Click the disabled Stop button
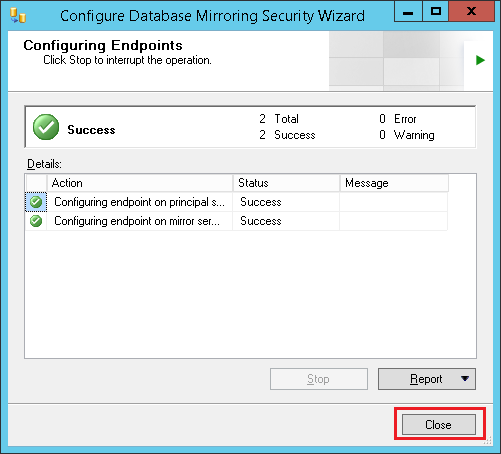Image resolution: width=501 pixels, height=454 pixels. (x=319, y=379)
